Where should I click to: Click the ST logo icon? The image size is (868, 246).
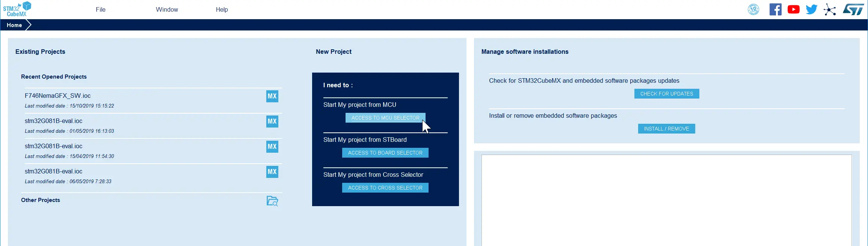(x=853, y=9)
